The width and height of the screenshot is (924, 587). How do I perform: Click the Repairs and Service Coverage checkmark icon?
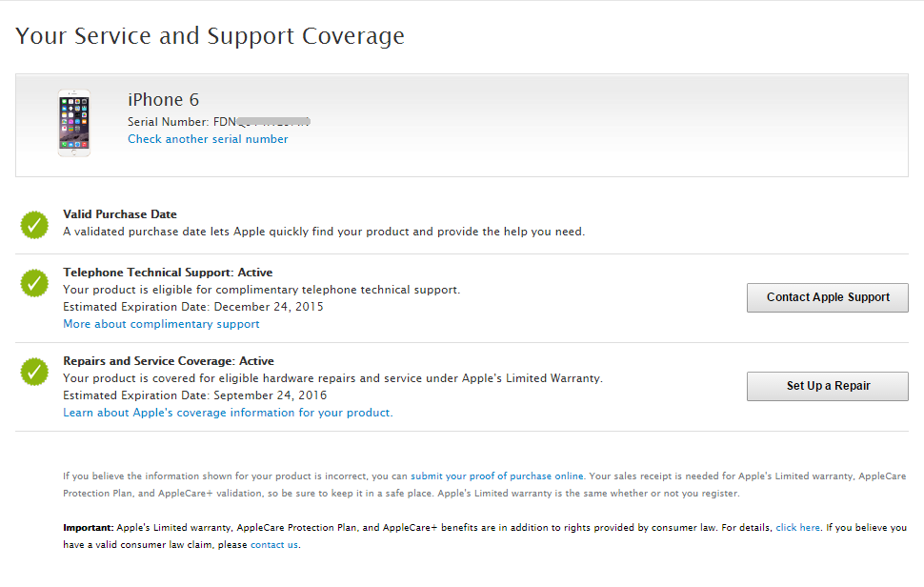click(34, 372)
